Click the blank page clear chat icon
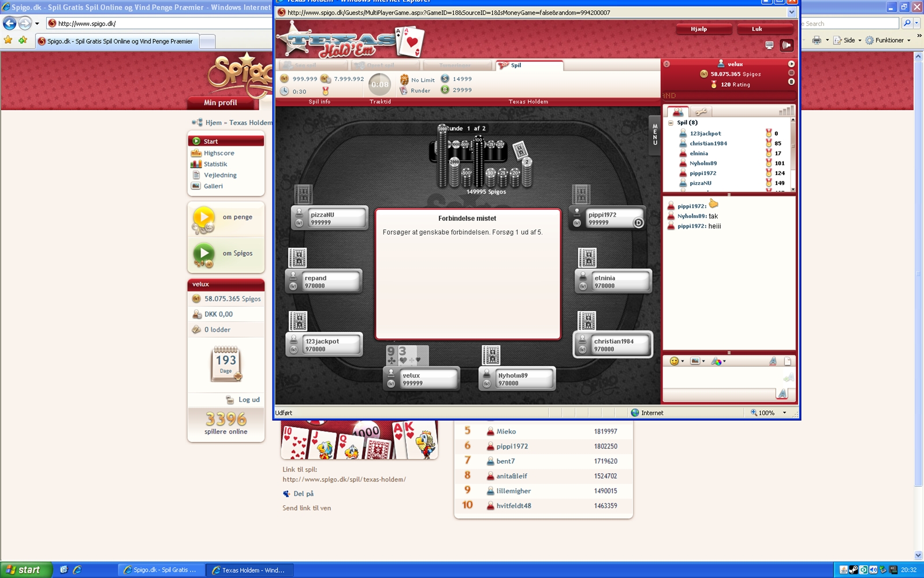This screenshot has height=578, width=924. 788,361
